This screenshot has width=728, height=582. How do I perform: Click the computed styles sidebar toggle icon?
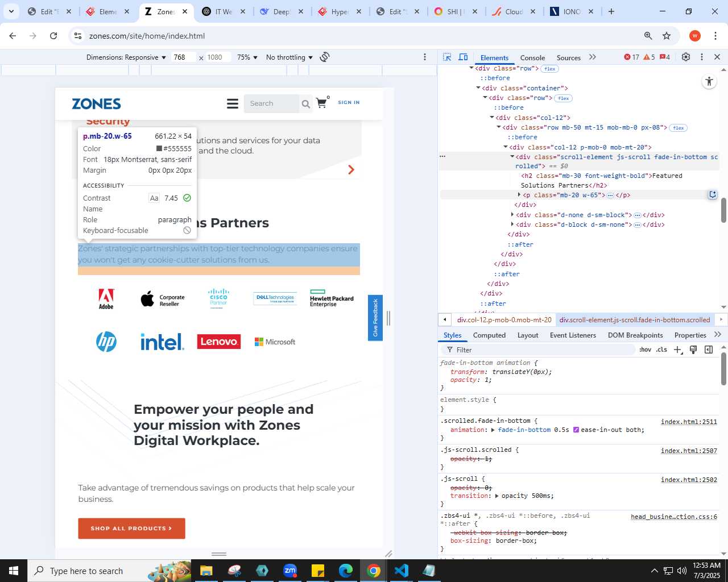[709, 350]
